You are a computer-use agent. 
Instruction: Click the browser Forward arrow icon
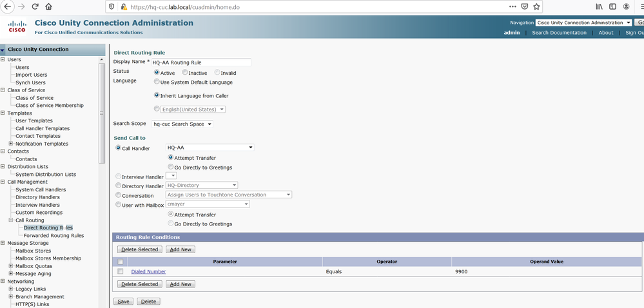click(21, 6)
